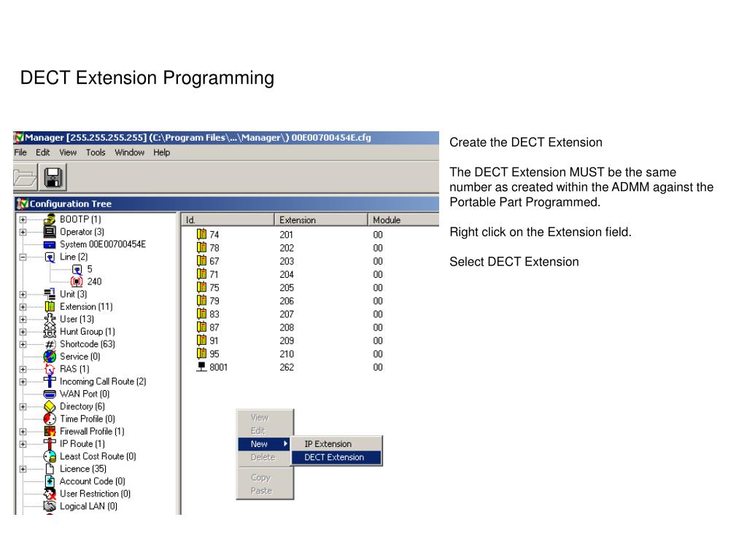Click the Service globe icon

[50, 357]
